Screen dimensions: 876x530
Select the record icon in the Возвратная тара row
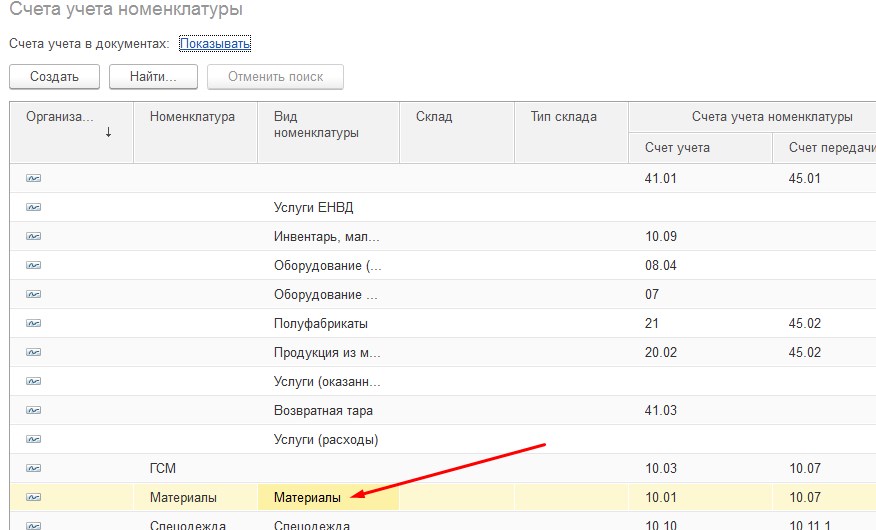34,410
